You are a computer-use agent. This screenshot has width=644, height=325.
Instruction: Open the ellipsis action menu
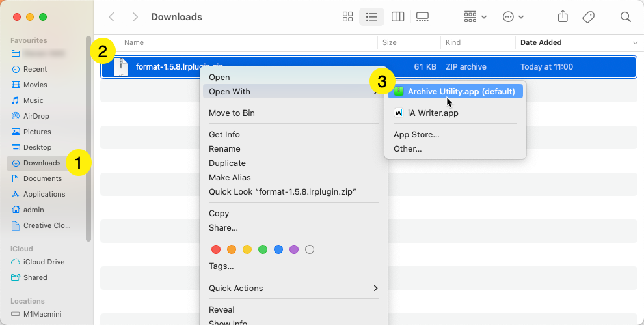click(x=513, y=17)
